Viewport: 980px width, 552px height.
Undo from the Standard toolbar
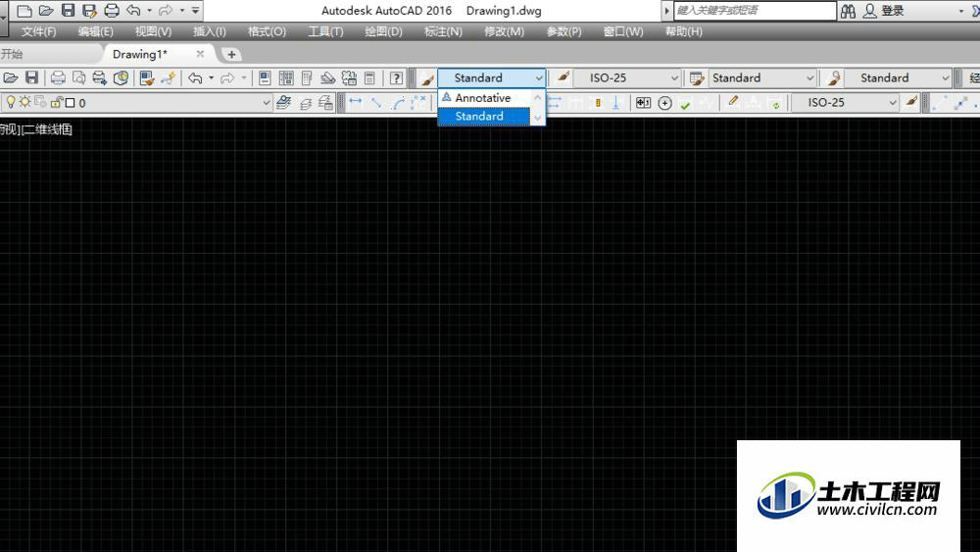[195, 78]
